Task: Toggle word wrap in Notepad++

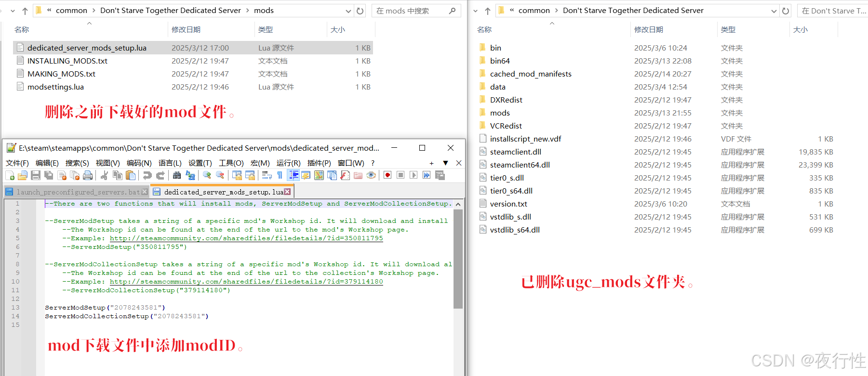Action: click(x=267, y=175)
